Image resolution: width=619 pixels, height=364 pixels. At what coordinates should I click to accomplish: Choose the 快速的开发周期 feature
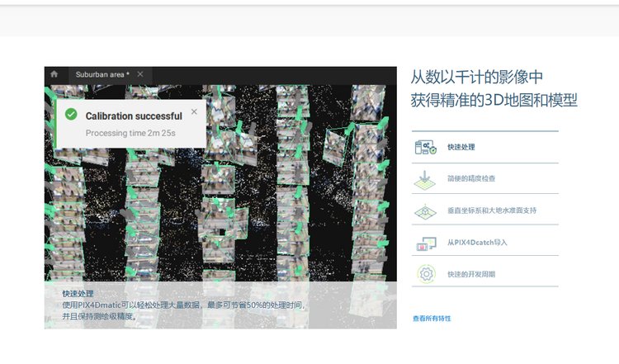471,274
